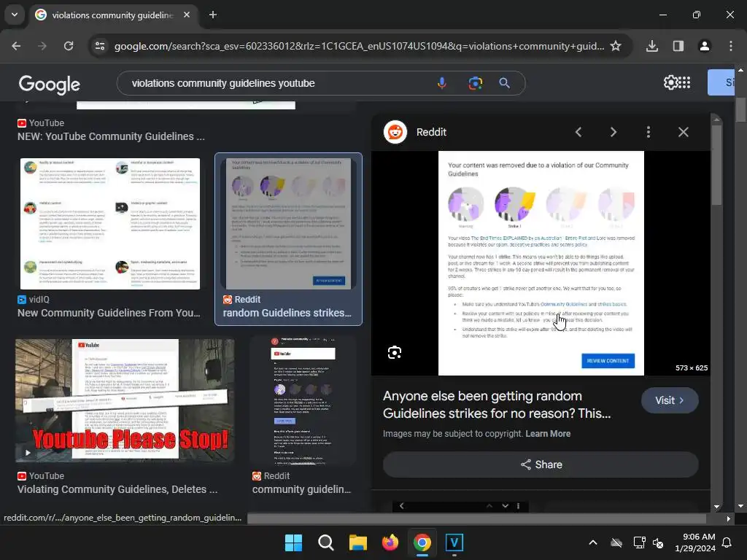This screenshot has width=747, height=560.
Task: Open muted volume tray icon
Action: [x=658, y=542]
